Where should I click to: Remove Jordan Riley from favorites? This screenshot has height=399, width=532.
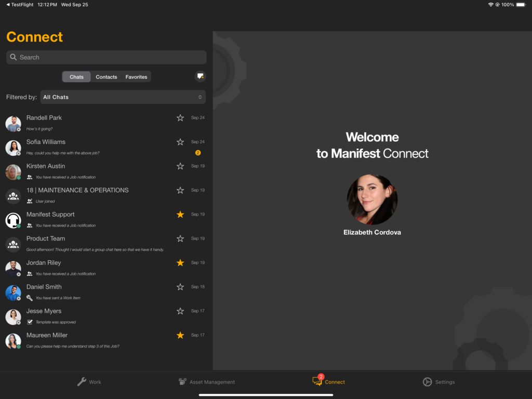click(x=180, y=262)
